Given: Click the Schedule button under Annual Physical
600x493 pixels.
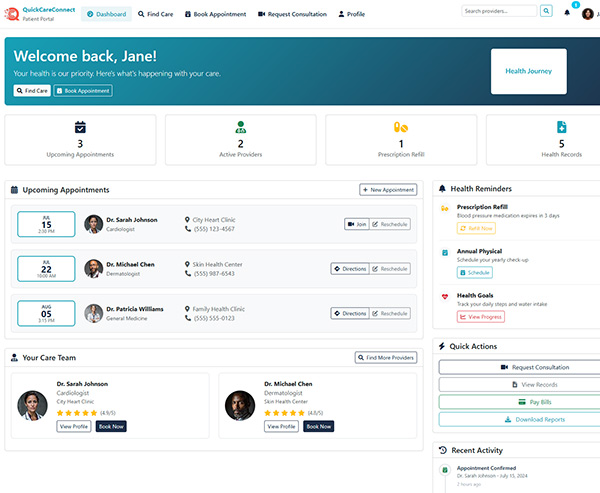Looking at the screenshot, I should click(x=474, y=273).
